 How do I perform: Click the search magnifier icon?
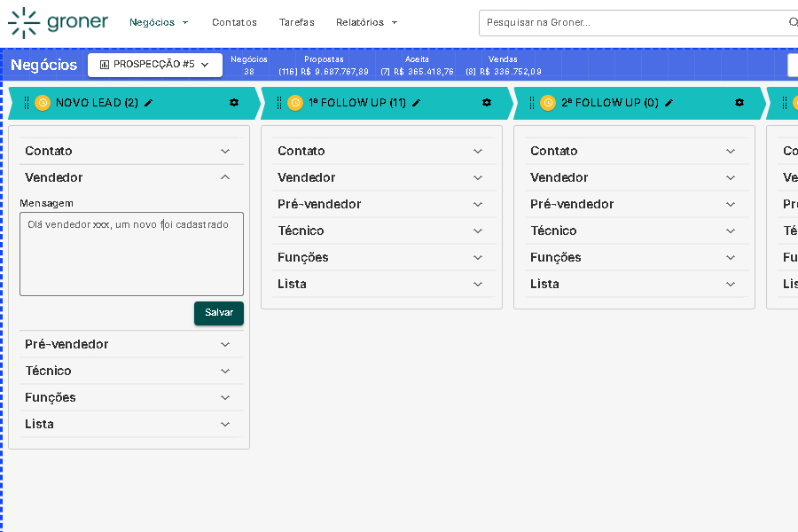tap(793, 22)
